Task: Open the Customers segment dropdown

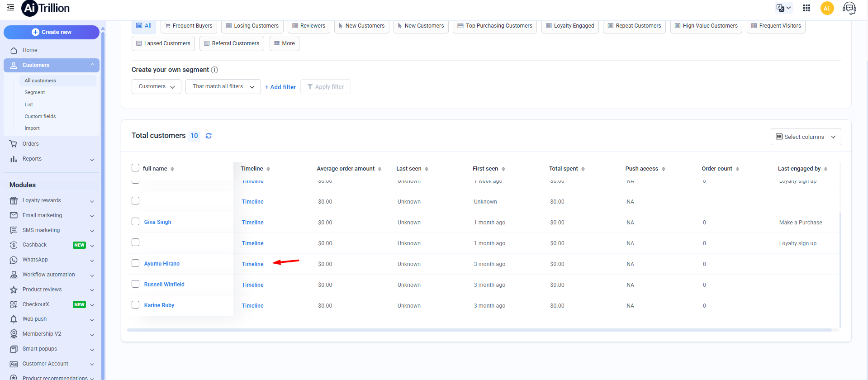Action: tap(157, 86)
